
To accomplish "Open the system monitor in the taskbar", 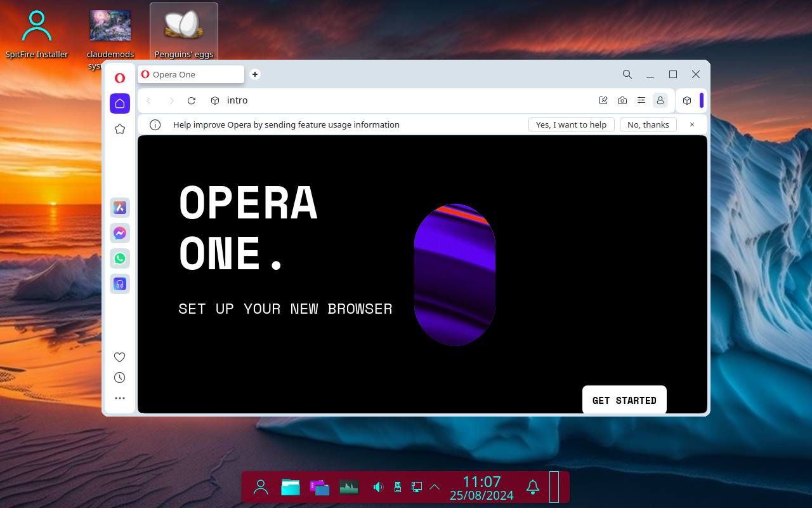I will click(349, 487).
